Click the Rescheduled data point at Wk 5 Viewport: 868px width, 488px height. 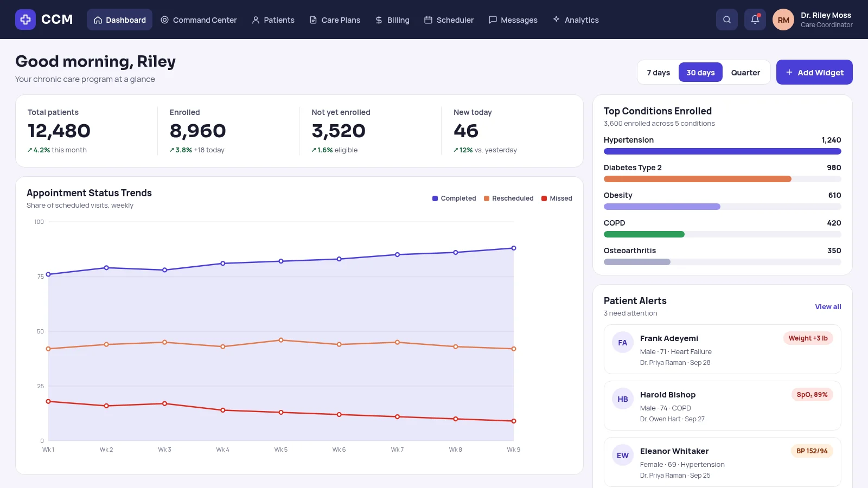[281, 340]
